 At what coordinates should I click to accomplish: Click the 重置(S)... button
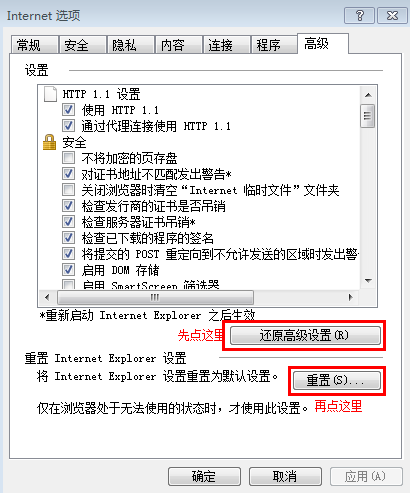[337, 380]
